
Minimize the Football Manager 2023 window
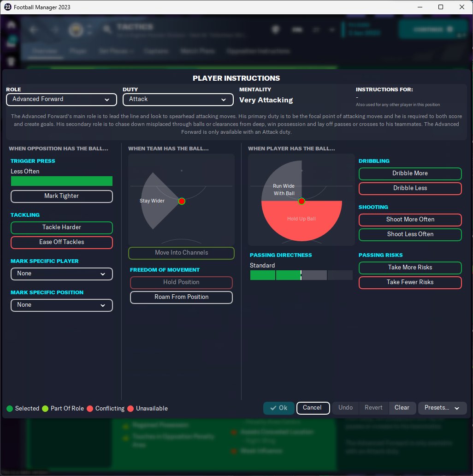[x=420, y=7]
